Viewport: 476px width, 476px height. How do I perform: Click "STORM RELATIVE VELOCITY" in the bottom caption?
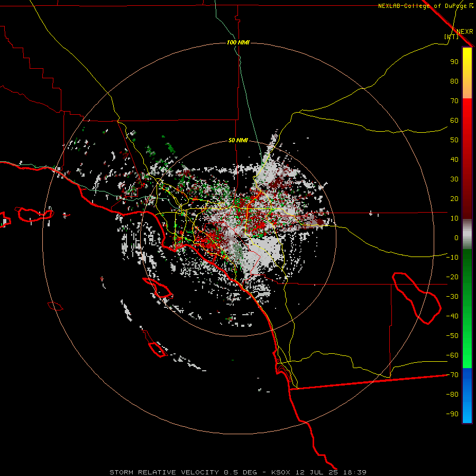pyautogui.click(x=164, y=472)
